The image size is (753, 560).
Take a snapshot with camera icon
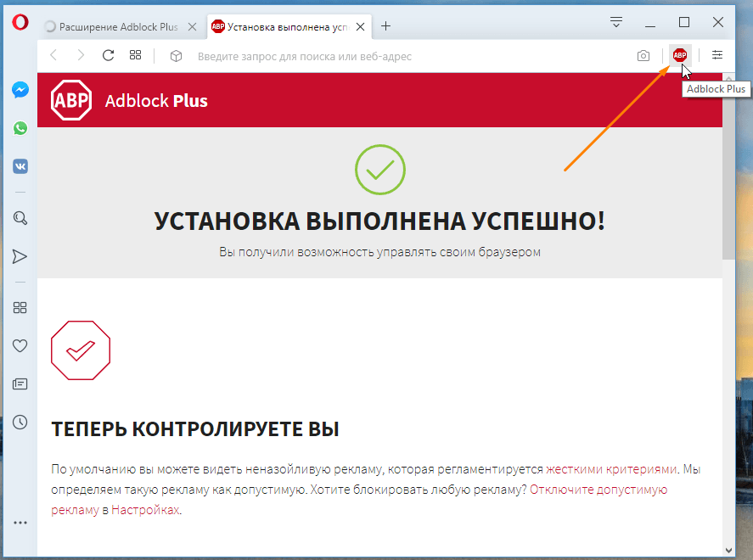(x=643, y=56)
